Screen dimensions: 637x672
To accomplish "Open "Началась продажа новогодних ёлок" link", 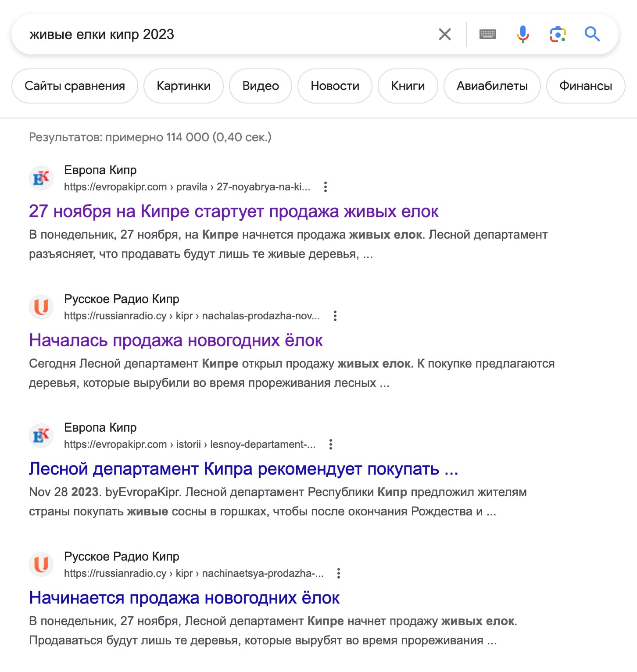I will (175, 340).
